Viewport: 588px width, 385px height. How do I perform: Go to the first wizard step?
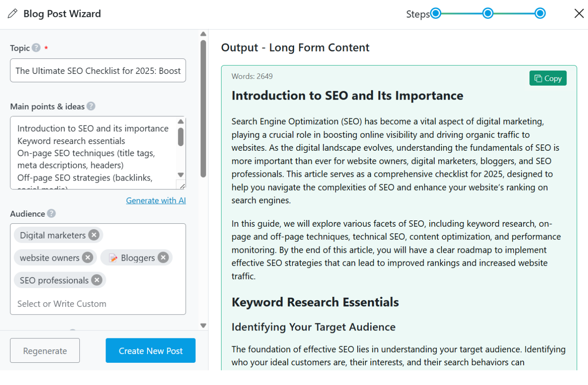pyautogui.click(x=436, y=14)
